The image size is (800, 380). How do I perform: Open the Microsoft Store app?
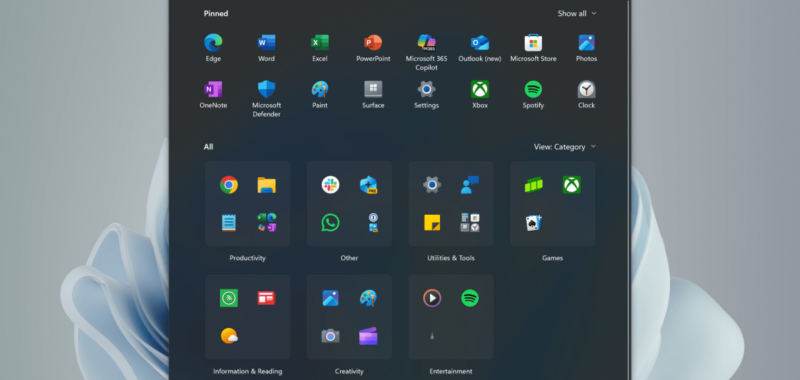(x=533, y=43)
